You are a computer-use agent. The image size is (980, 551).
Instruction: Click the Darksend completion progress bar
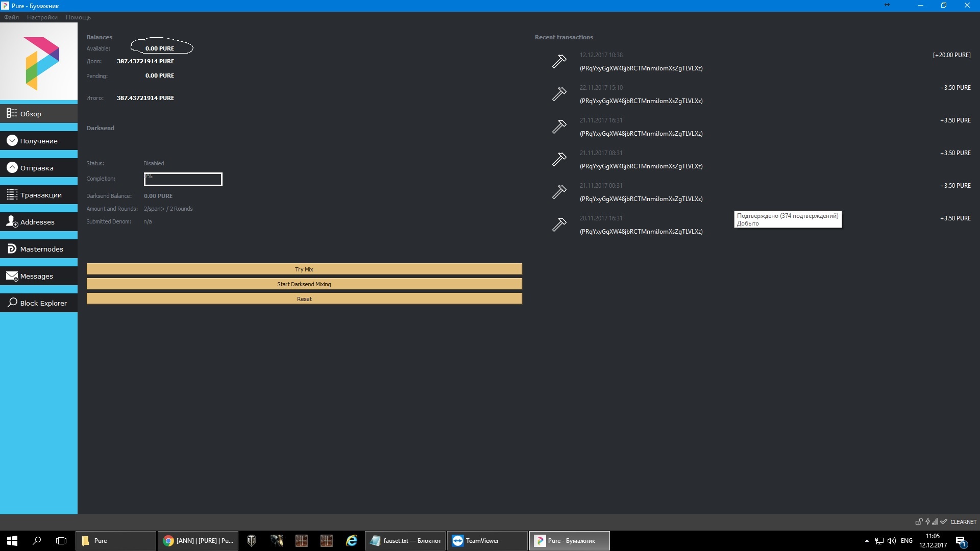click(x=183, y=179)
